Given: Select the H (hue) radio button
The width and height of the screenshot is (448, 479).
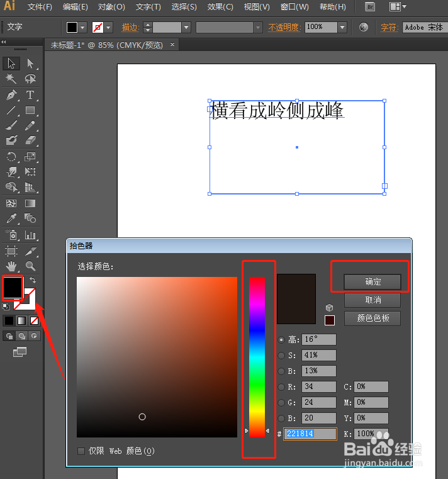Looking at the screenshot, I should pos(281,340).
